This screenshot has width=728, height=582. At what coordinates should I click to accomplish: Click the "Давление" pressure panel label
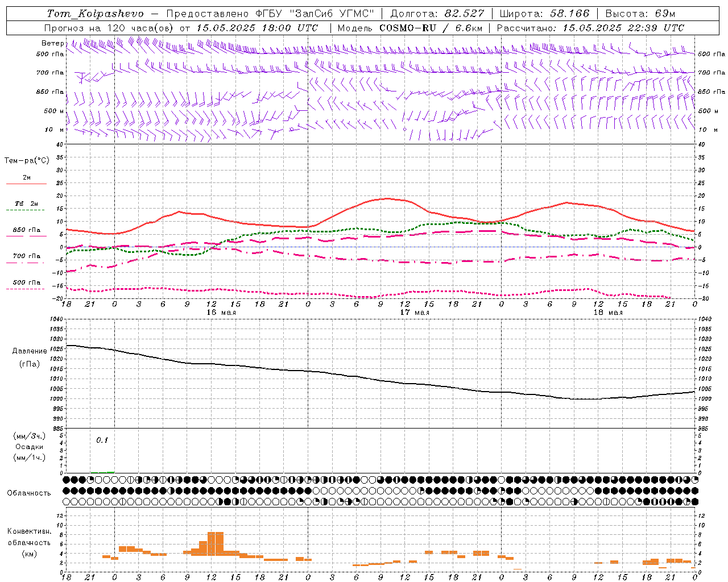tap(30, 351)
